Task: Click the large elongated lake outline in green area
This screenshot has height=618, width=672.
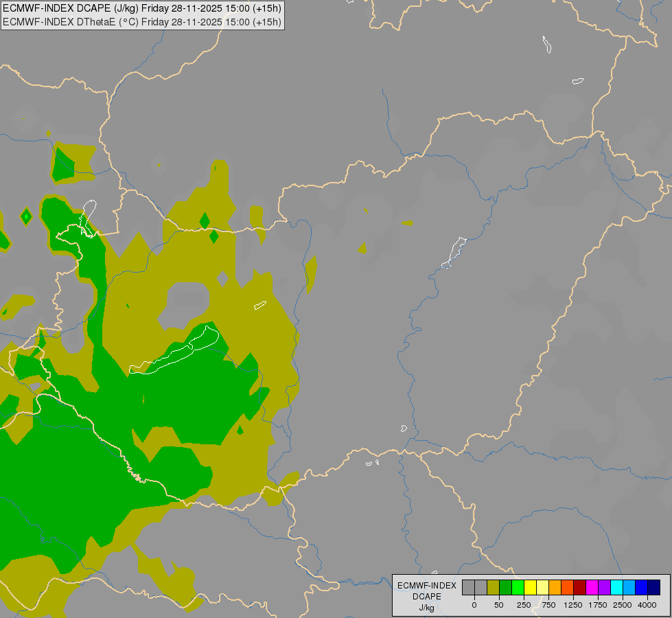Action: click(174, 351)
